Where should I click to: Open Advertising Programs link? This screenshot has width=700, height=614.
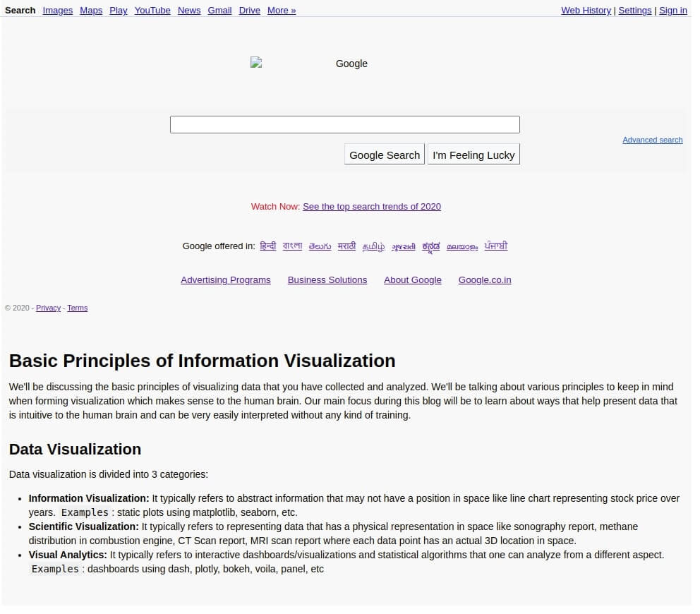pyautogui.click(x=225, y=280)
